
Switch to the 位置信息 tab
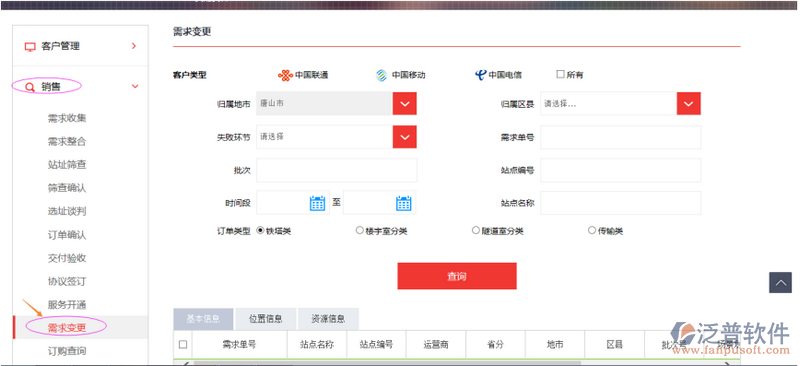[266, 319]
